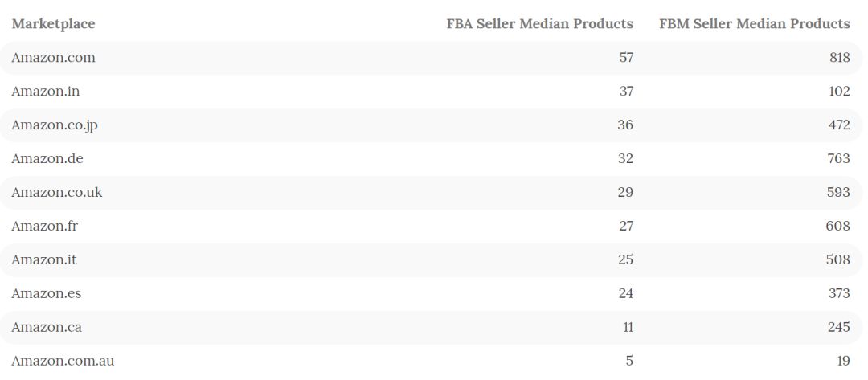Sort by FBA Seller Median Products header
868x380 pixels.
[539, 24]
